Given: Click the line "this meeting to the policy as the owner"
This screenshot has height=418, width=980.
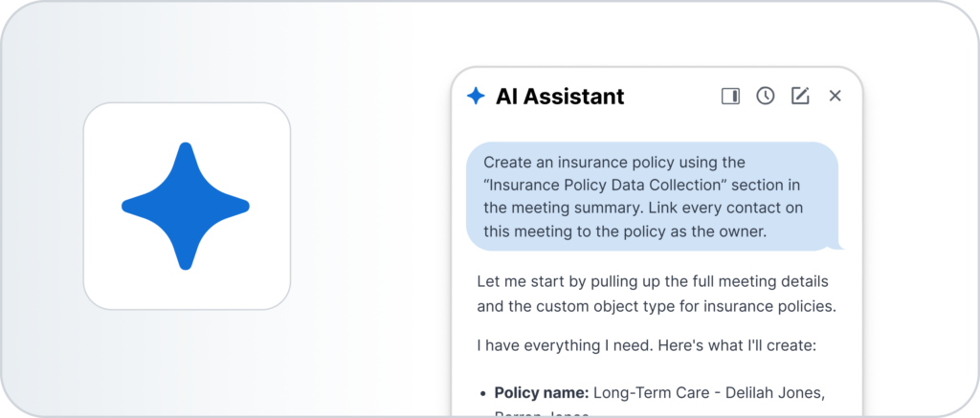Looking at the screenshot, I should click(x=625, y=231).
